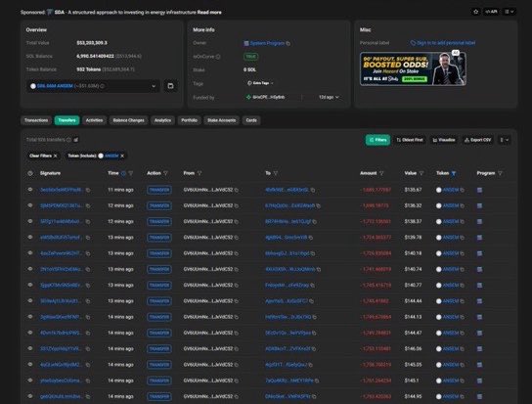Toggle the eye icon on the $138.37 row
Viewport: 532px width, 404px height.
[x=30, y=221]
